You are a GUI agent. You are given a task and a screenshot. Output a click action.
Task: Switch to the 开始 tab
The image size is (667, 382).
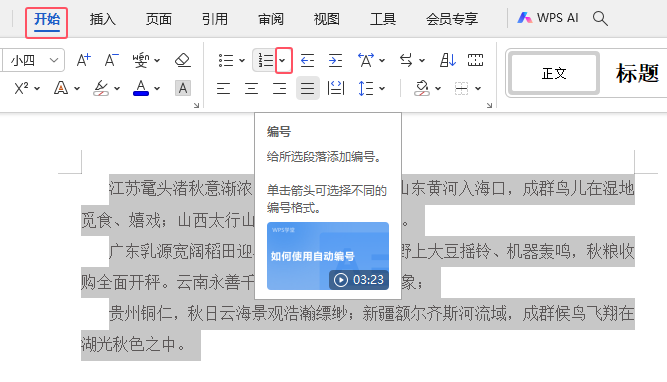click(x=47, y=19)
